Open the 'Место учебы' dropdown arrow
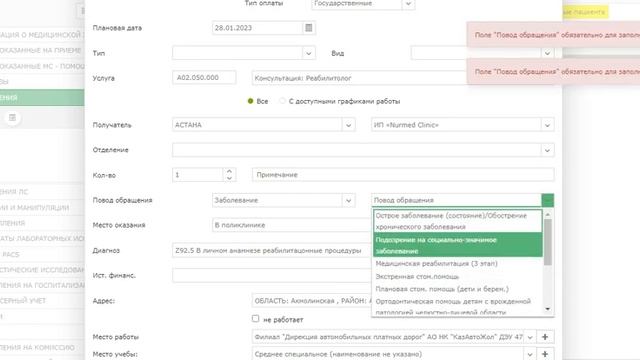Screen dimensions: 640x360 pos(530,354)
